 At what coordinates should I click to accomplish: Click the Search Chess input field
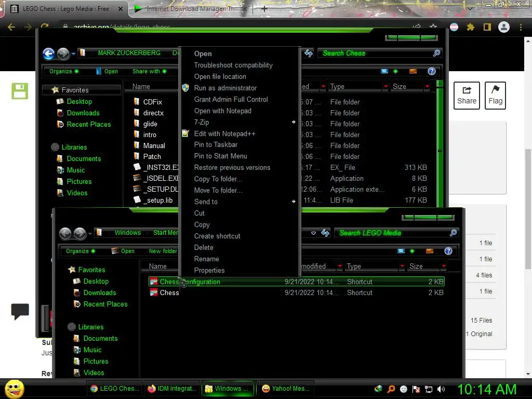point(377,54)
